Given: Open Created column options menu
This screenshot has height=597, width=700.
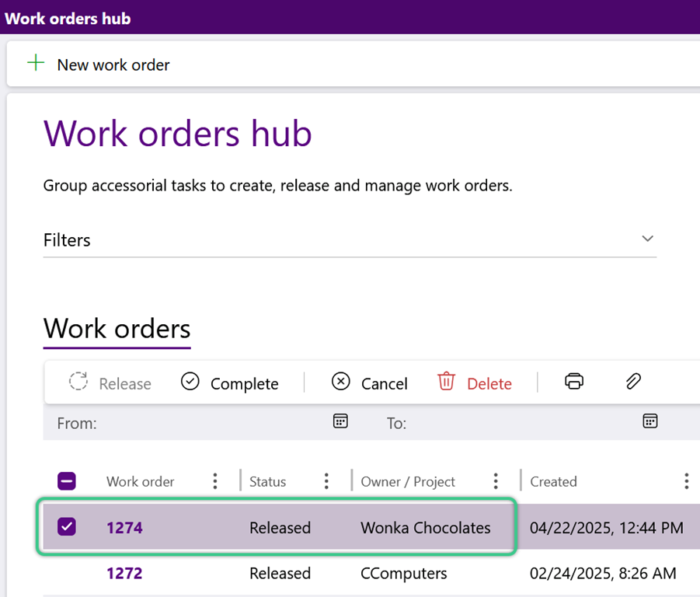Looking at the screenshot, I should (686, 481).
